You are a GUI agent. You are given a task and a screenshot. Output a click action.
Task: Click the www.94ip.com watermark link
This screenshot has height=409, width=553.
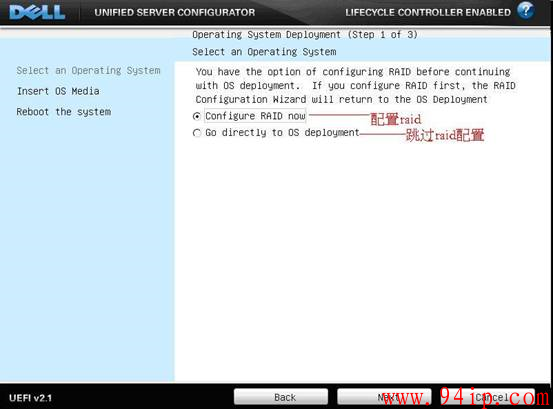click(x=466, y=397)
